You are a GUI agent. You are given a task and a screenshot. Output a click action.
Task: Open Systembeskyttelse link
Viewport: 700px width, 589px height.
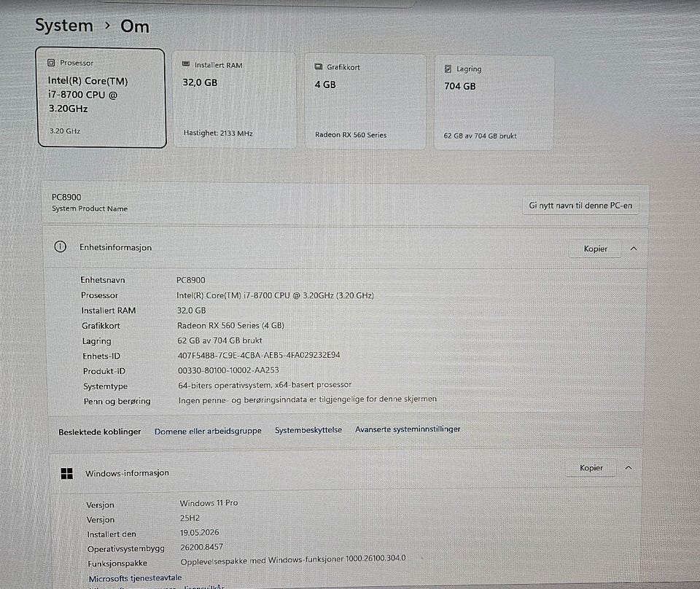coord(308,429)
